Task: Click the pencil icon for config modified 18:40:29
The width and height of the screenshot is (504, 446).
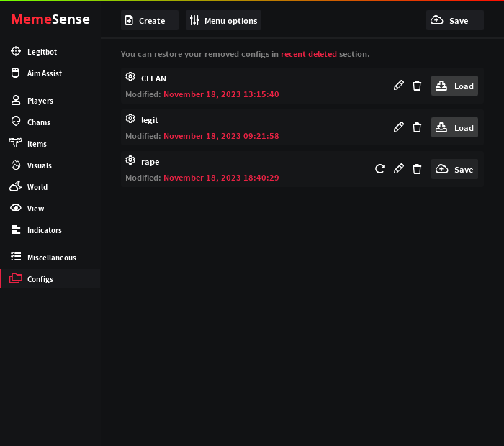Action: 399,169
